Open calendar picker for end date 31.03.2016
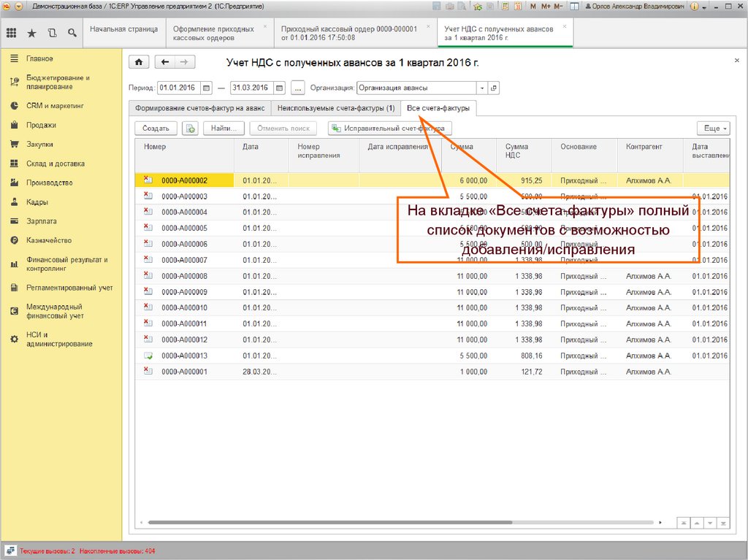 click(x=278, y=88)
